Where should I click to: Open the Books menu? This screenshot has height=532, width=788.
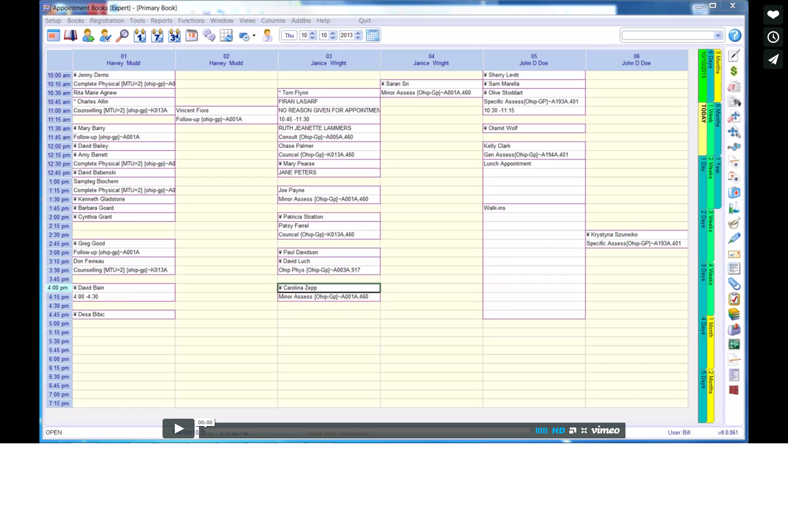click(76, 21)
